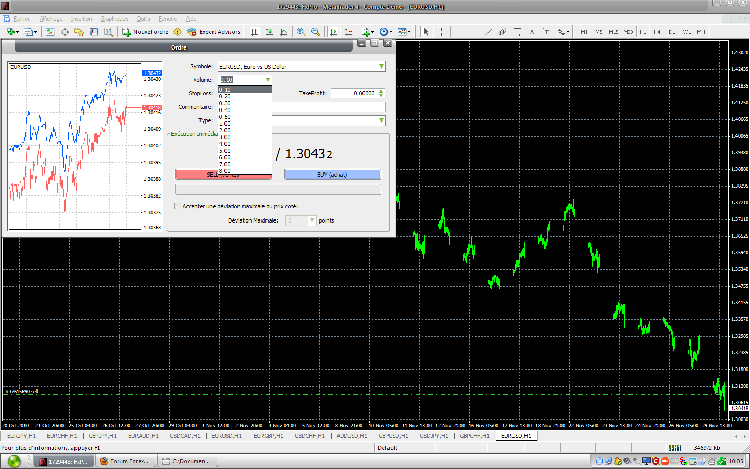750x469 pixels.
Task: Select the crosshair tool in toolbar
Action: [x=441, y=32]
